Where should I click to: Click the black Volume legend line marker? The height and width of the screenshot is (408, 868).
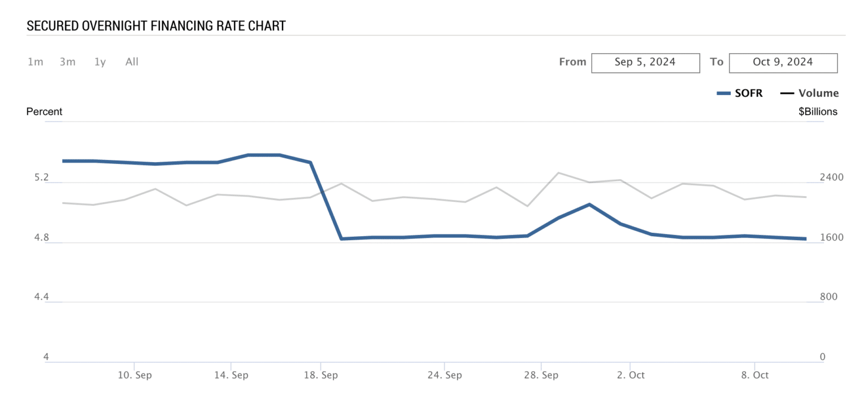[x=787, y=94]
